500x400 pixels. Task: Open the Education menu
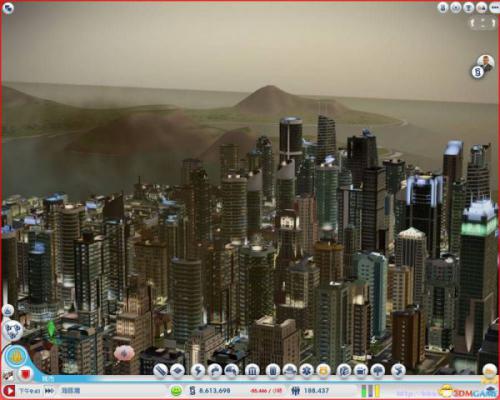click(x=344, y=370)
